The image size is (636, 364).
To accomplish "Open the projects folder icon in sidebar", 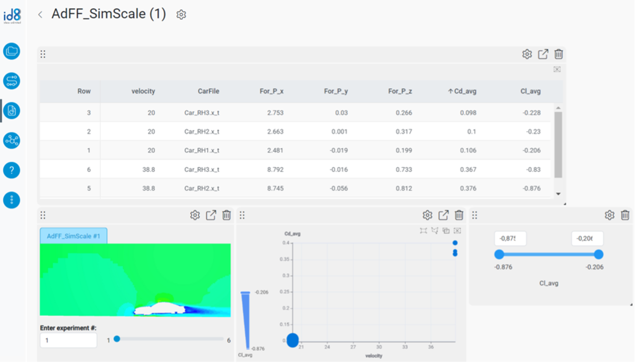I will coord(12,51).
